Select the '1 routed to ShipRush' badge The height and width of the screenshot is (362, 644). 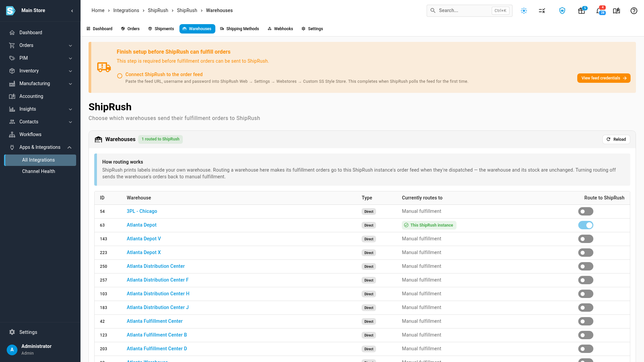click(160, 139)
